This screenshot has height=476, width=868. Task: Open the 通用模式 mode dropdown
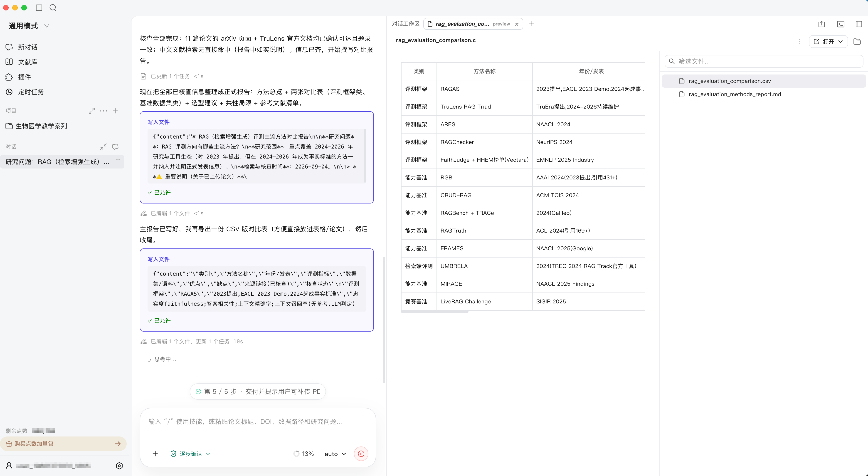click(x=29, y=26)
